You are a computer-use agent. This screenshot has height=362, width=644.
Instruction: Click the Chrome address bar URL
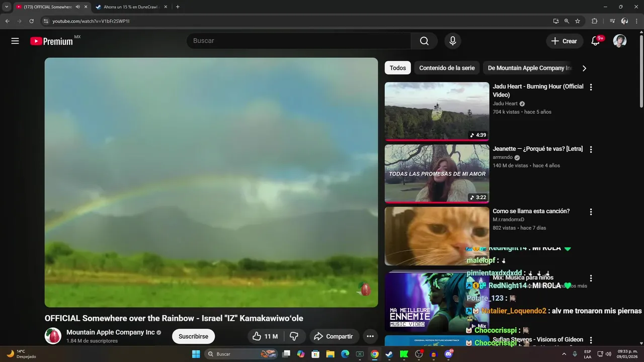91,21
